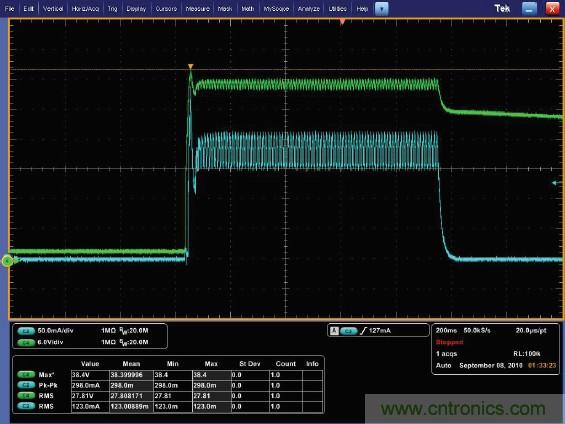Click the red Stopped acquisition status text
The image size is (565, 424).
pyautogui.click(x=449, y=342)
